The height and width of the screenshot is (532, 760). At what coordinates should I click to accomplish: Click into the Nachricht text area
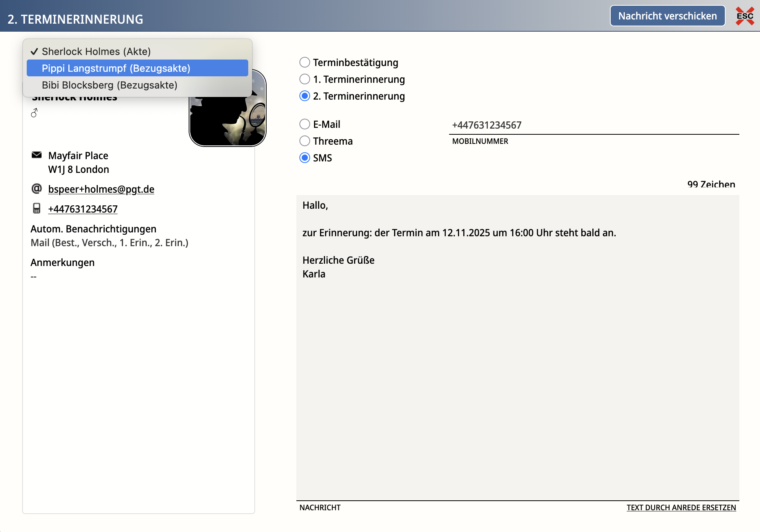click(x=517, y=363)
